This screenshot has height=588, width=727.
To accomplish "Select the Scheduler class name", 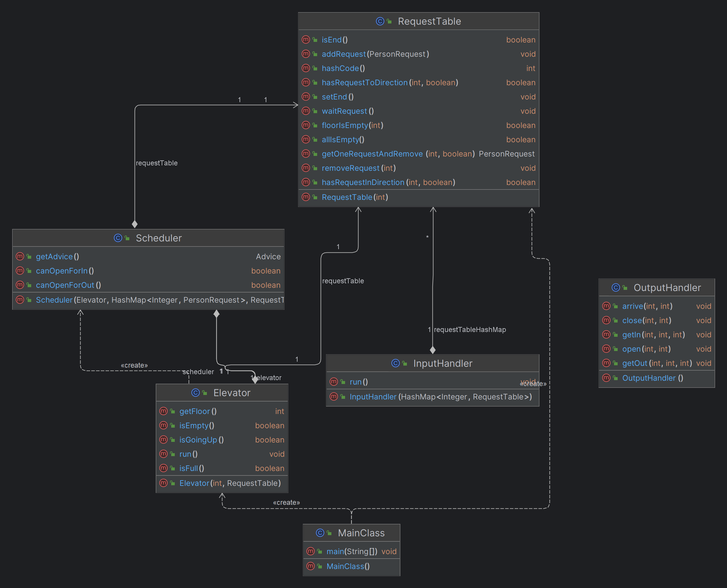I will (159, 238).
